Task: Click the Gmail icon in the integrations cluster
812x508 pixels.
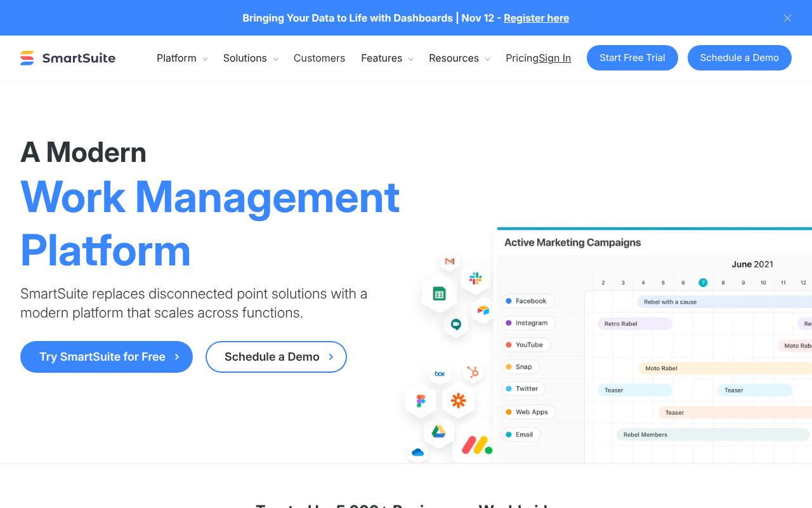Action: pos(450,260)
